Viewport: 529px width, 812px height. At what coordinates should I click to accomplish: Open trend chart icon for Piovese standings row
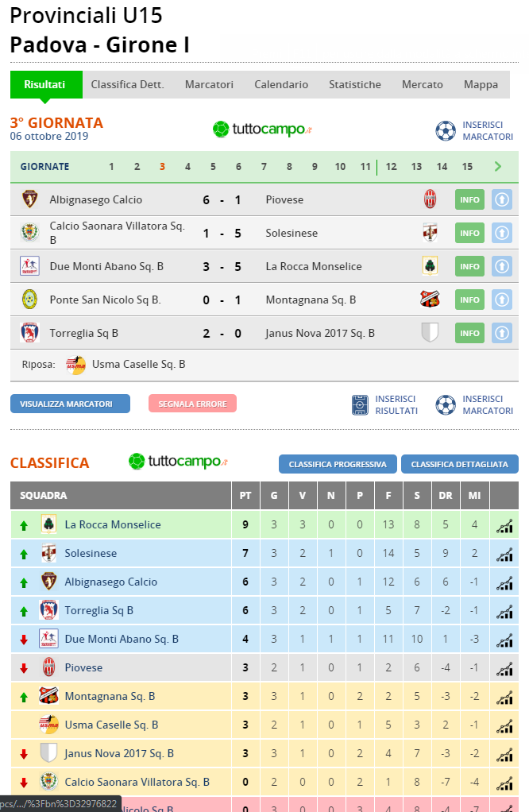[x=504, y=668]
